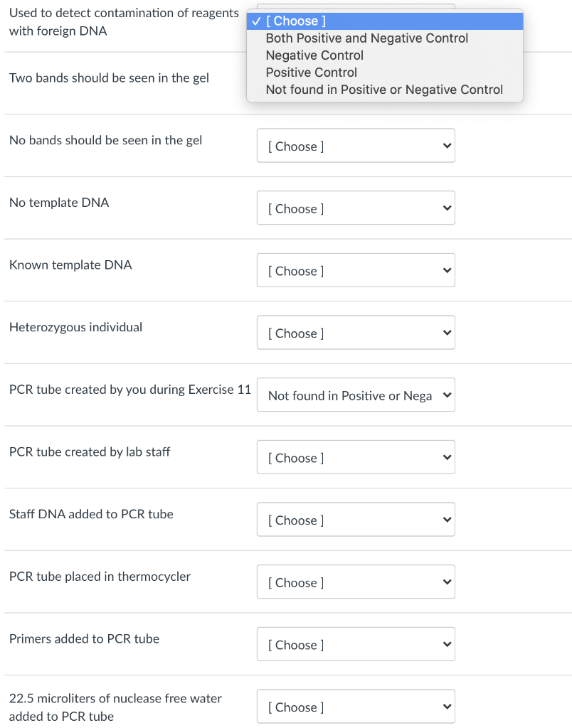Open 'PCR tube created by lab staff' dropdown
The image size is (572, 728).
(356, 458)
